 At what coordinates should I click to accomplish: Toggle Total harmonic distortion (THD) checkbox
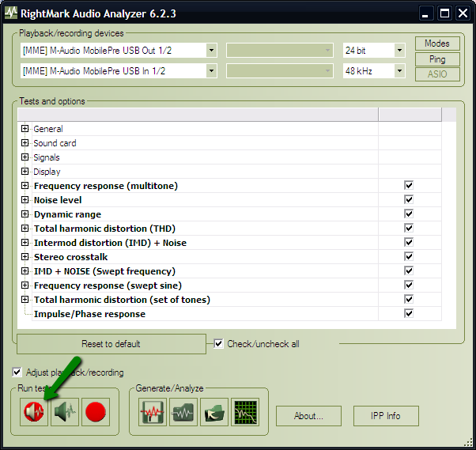[x=409, y=228]
